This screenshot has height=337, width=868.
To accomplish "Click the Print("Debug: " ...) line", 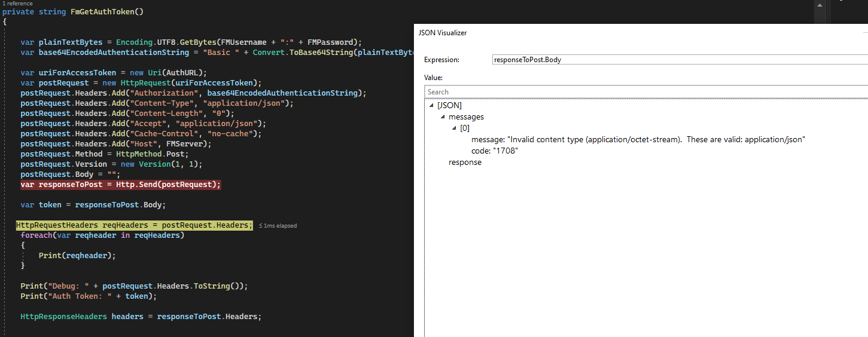I will [x=134, y=286].
